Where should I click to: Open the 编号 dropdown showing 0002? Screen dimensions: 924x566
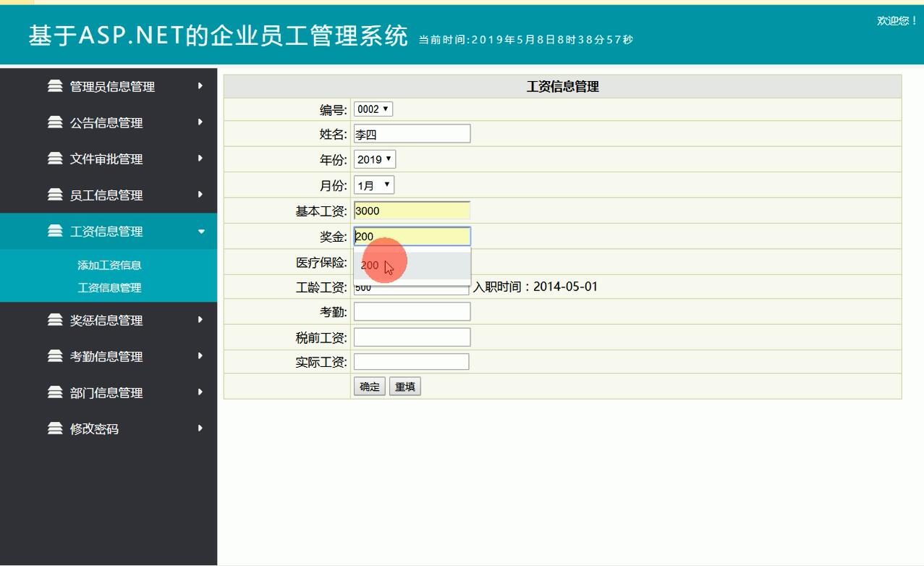point(373,109)
